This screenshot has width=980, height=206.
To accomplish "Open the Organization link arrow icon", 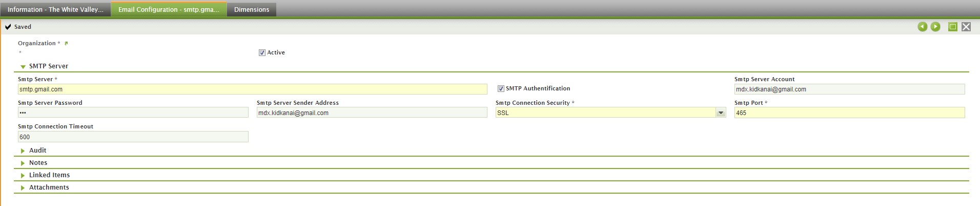I will click(x=66, y=43).
